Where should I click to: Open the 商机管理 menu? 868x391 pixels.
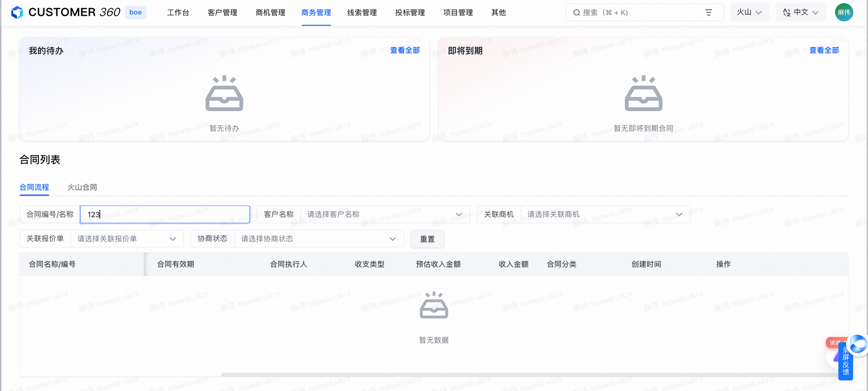[x=270, y=13]
